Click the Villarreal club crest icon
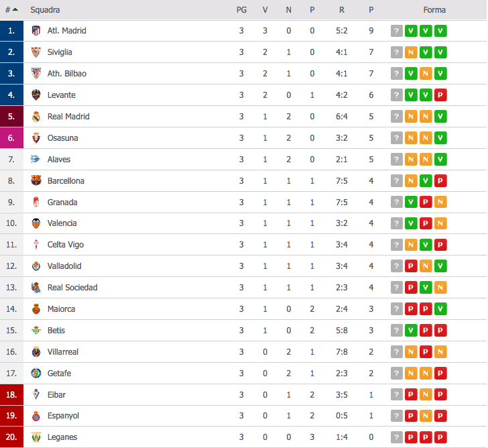Image resolution: width=488 pixels, height=448 pixels. pyautogui.click(x=36, y=352)
